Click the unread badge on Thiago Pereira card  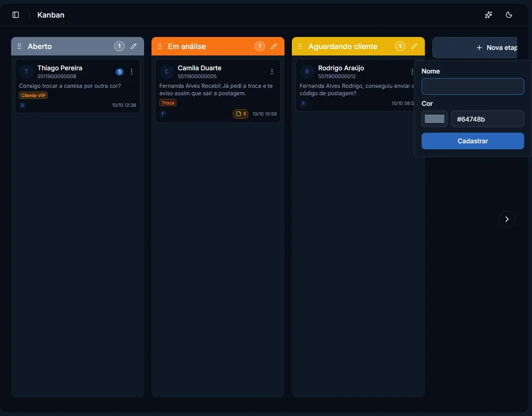(x=120, y=72)
